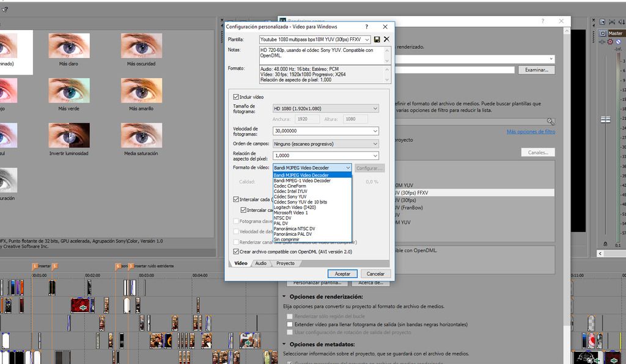Click the 'Renderizar canal alfa' checkbox
Viewport: 626px width, 364px height.
pyautogui.click(x=236, y=242)
